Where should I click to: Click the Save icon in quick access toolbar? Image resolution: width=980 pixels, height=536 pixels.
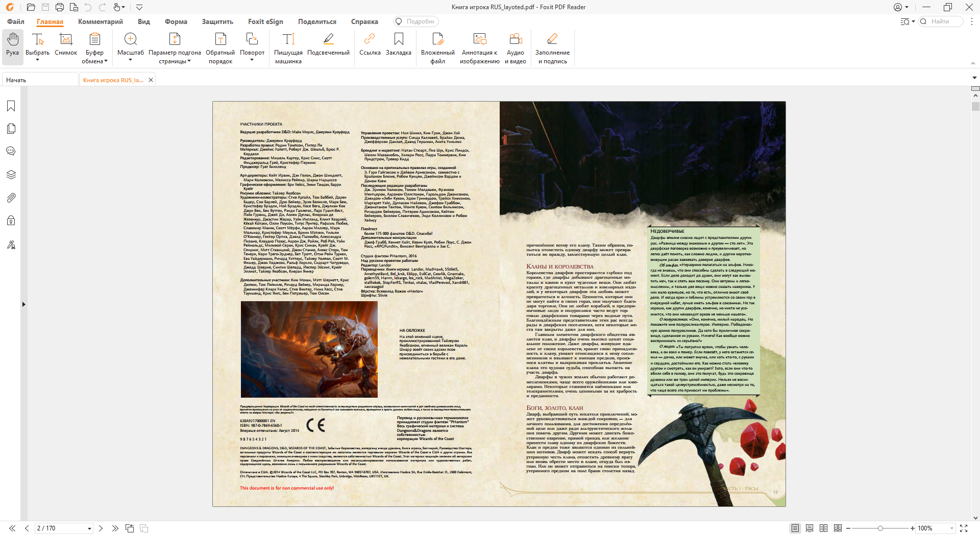(45, 7)
